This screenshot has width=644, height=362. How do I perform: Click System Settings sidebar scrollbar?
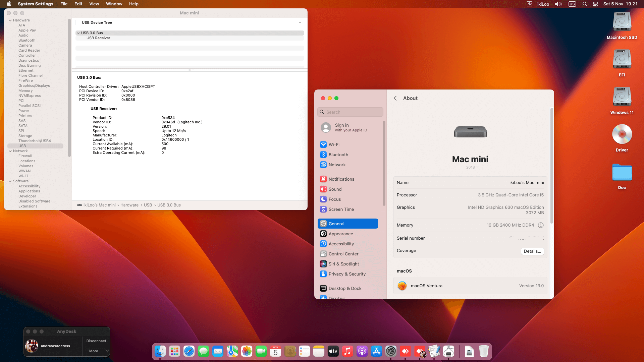[x=384, y=163]
